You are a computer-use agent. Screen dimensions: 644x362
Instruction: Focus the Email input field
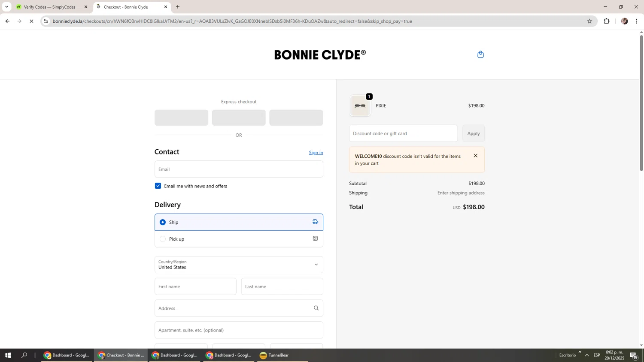239,169
